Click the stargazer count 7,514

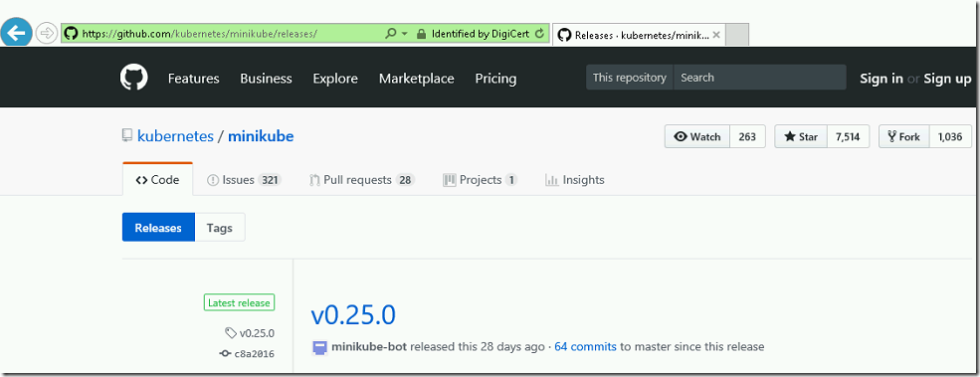click(848, 137)
